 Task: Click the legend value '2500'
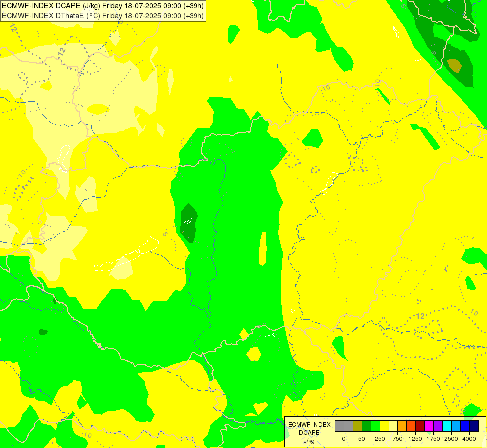coord(451,439)
